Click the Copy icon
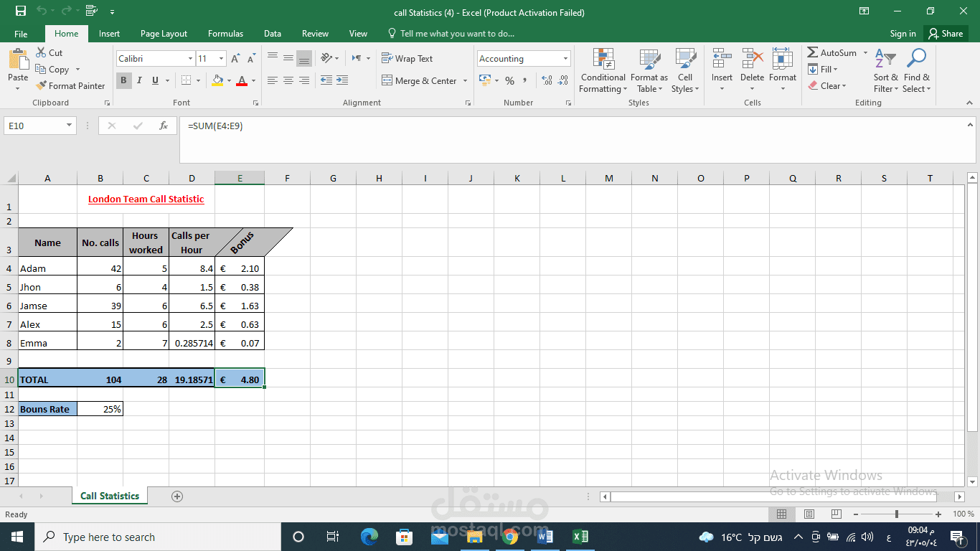The image size is (980, 551). coord(42,70)
